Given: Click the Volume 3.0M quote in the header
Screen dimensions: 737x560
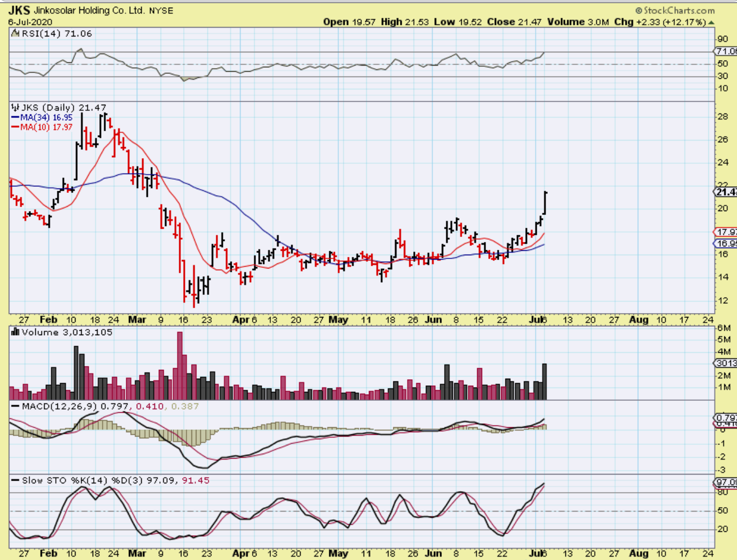Looking at the screenshot, I should tap(578, 22).
